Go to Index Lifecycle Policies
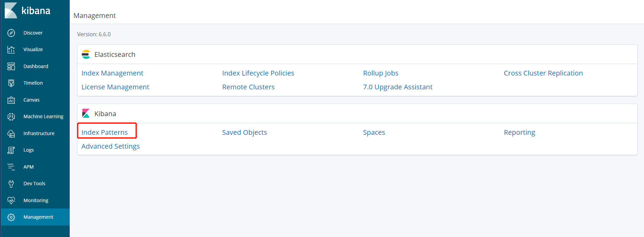644x237 pixels. (258, 73)
